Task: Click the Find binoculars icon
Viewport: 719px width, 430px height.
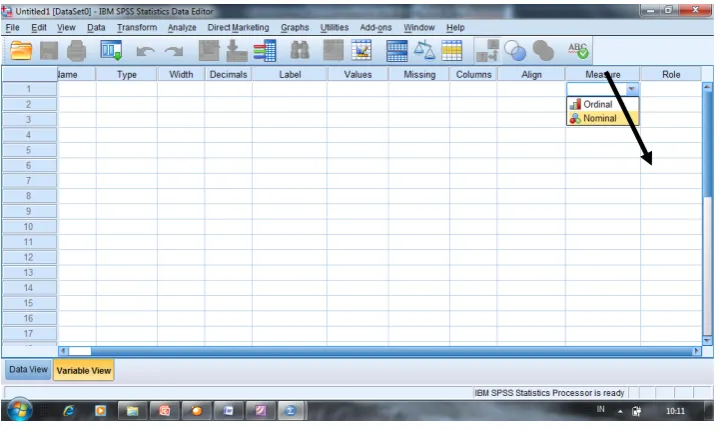Action: tap(299, 50)
